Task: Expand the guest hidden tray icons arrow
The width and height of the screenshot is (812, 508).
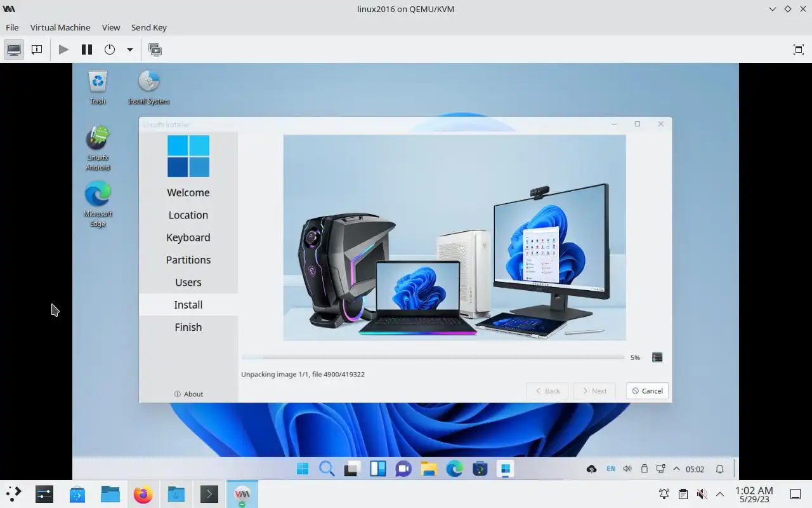Action: tap(676, 469)
